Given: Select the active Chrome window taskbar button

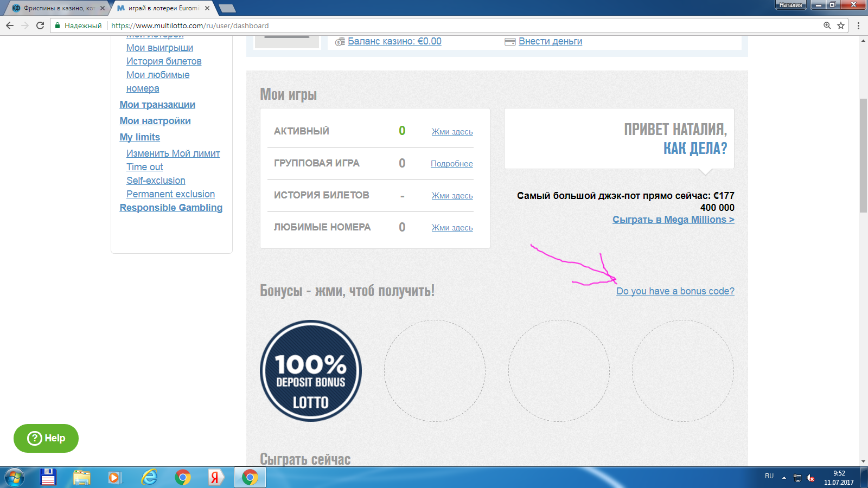Looking at the screenshot, I should point(250,478).
